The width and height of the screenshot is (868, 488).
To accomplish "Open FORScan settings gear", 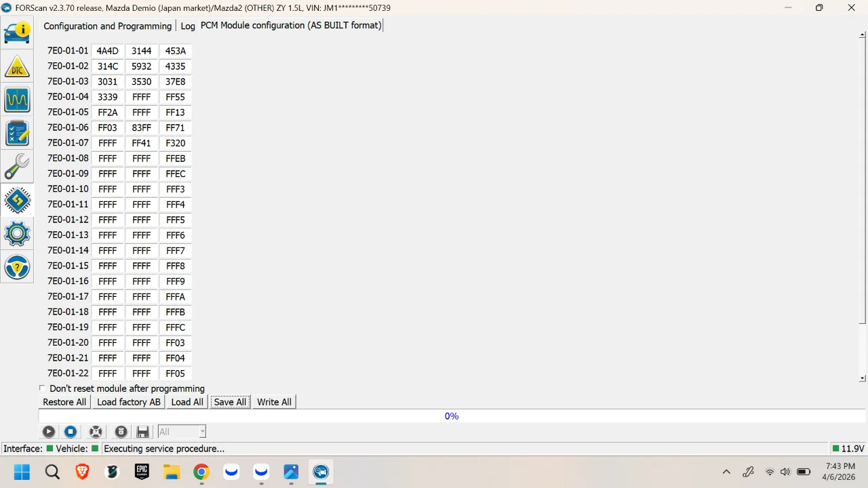I will [17, 233].
